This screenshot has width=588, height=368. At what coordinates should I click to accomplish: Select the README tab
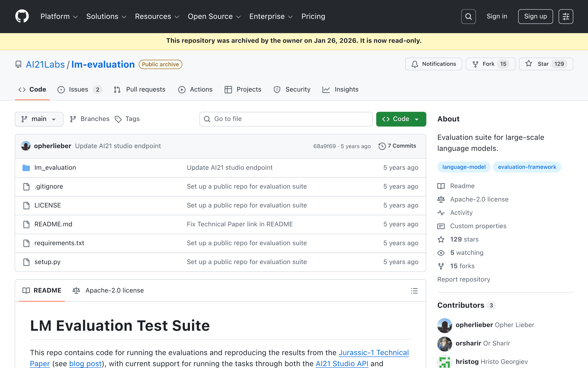42,290
